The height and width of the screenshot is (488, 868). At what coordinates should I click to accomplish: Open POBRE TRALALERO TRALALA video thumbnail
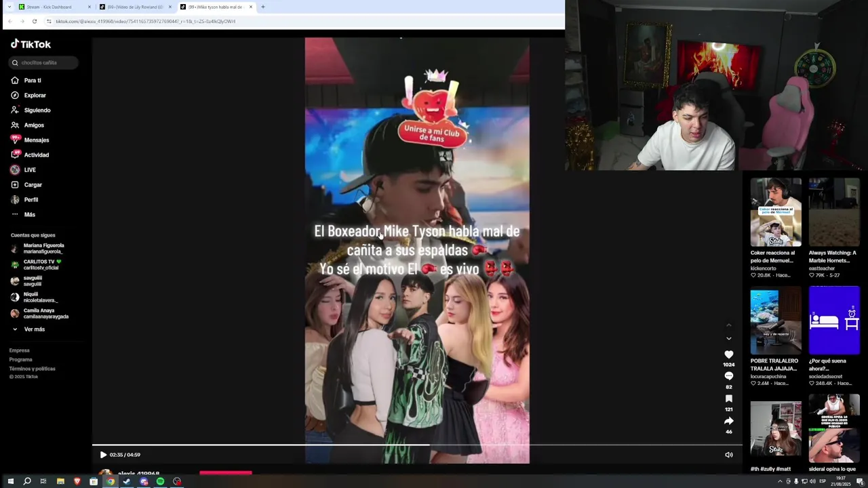tap(776, 321)
